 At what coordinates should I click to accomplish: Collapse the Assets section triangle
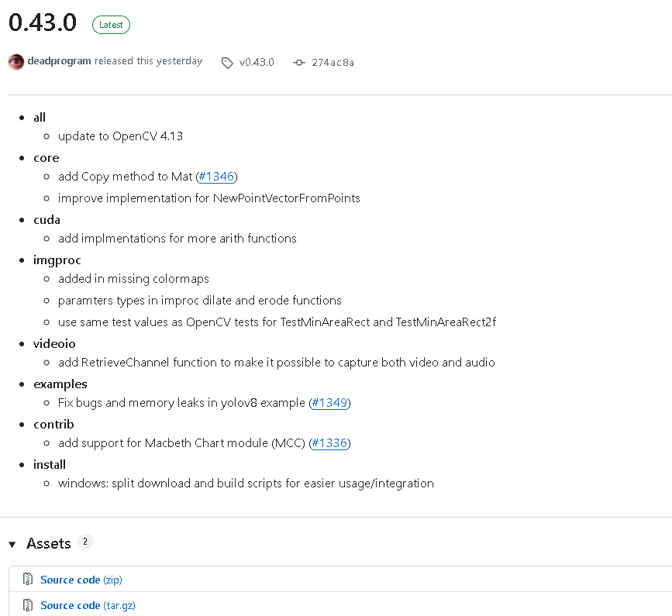tap(12, 545)
